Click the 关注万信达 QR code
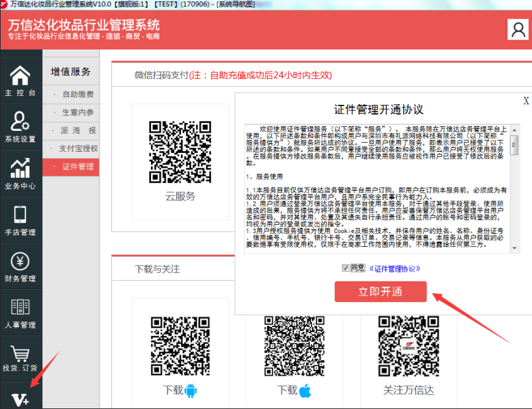Screen dimensions: 532x409 tap(409, 346)
